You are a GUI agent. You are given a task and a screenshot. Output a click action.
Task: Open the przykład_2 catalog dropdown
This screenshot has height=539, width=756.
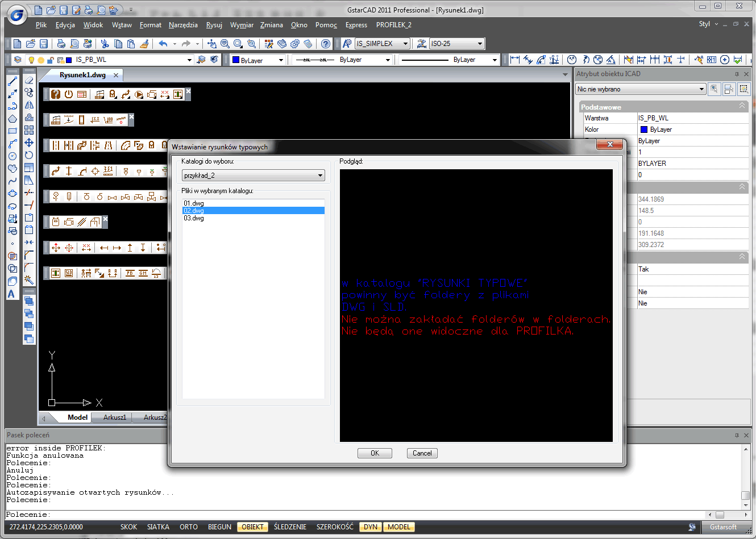click(253, 176)
